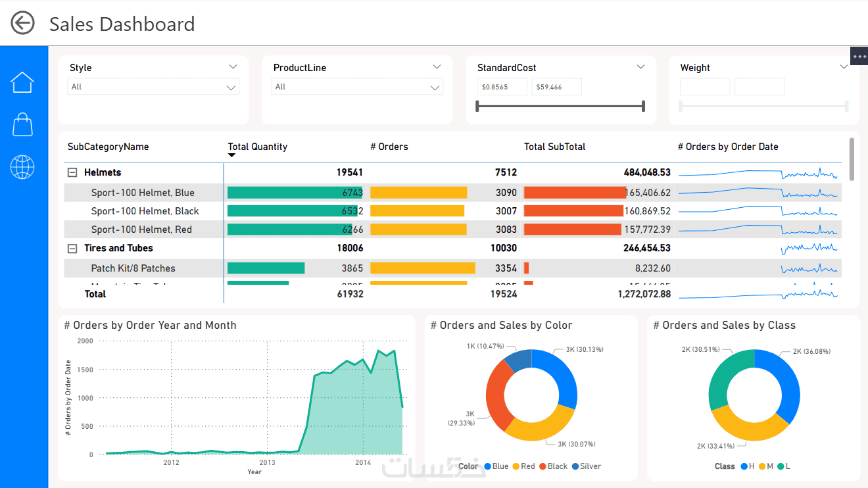
Task: Click the back arrow icon
Action: (x=22, y=23)
